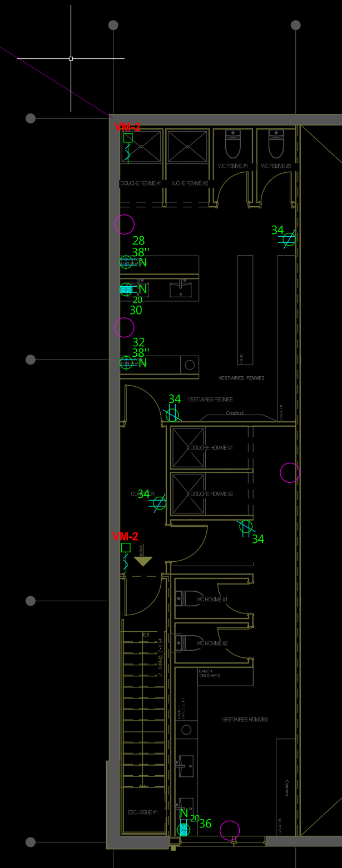Click the Crochet text label
Screen dimensions: 342x868
(x=235, y=413)
